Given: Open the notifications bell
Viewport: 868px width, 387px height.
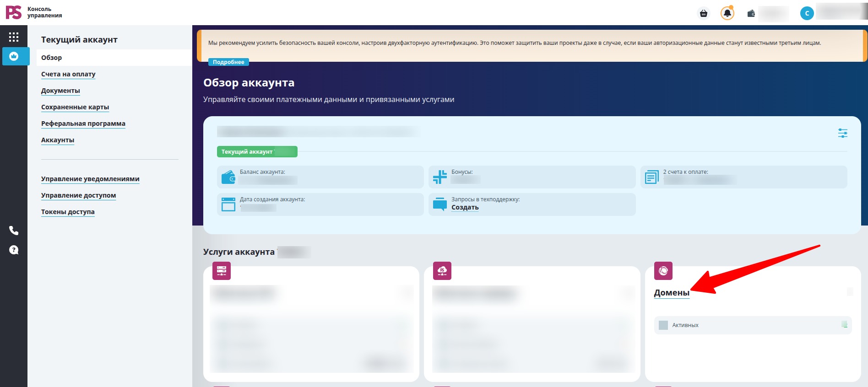Looking at the screenshot, I should pyautogui.click(x=727, y=13).
